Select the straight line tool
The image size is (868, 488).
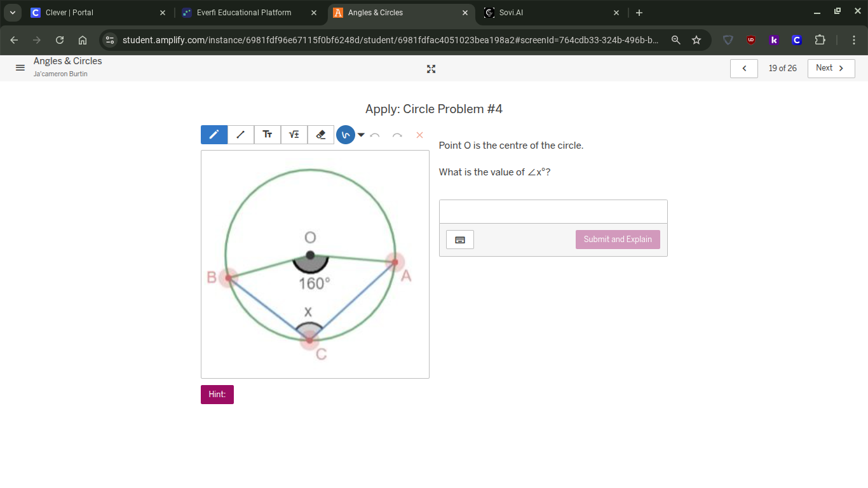(x=240, y=134)
